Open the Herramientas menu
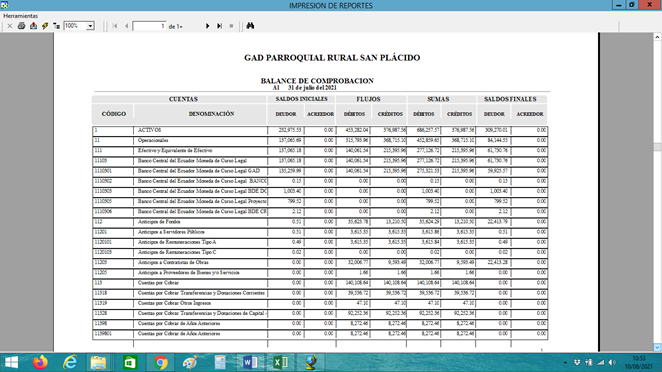662x372 pixels. coord(21,16)
